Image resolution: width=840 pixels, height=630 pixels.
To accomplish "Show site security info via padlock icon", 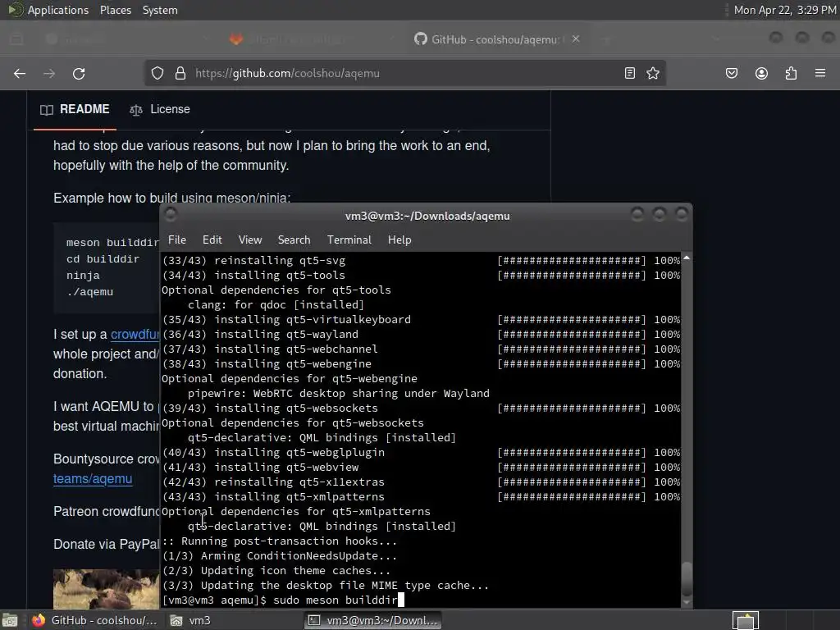I will click(x=180, y=73).
